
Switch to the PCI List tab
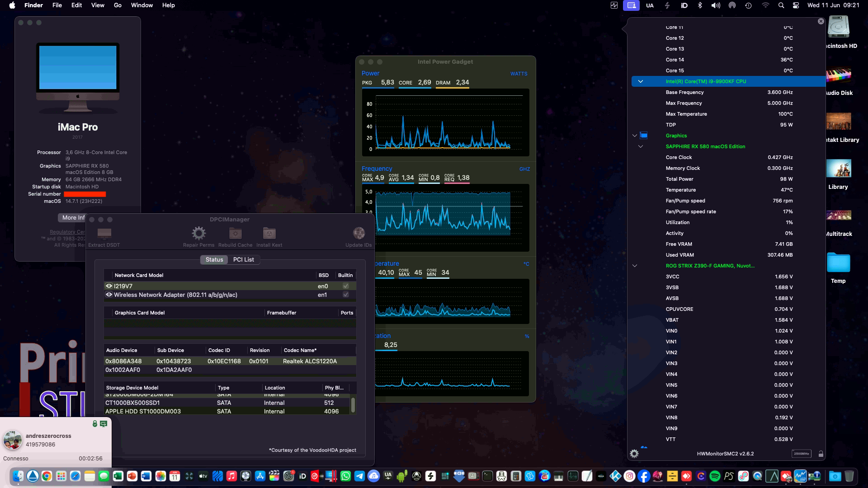pos(244,259)
